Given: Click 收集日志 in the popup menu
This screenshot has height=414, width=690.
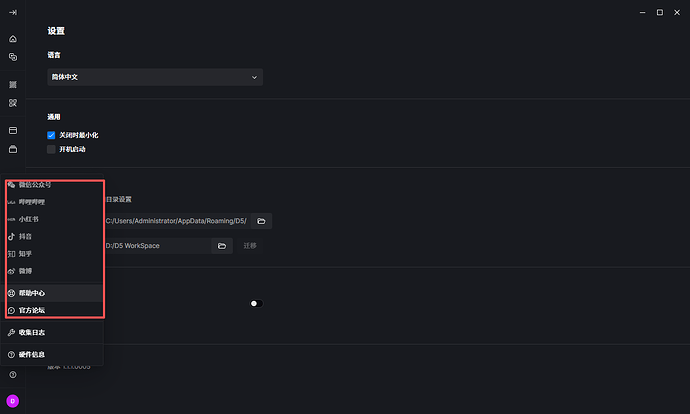Looking at the screenshot, I should tap(32, 332).
